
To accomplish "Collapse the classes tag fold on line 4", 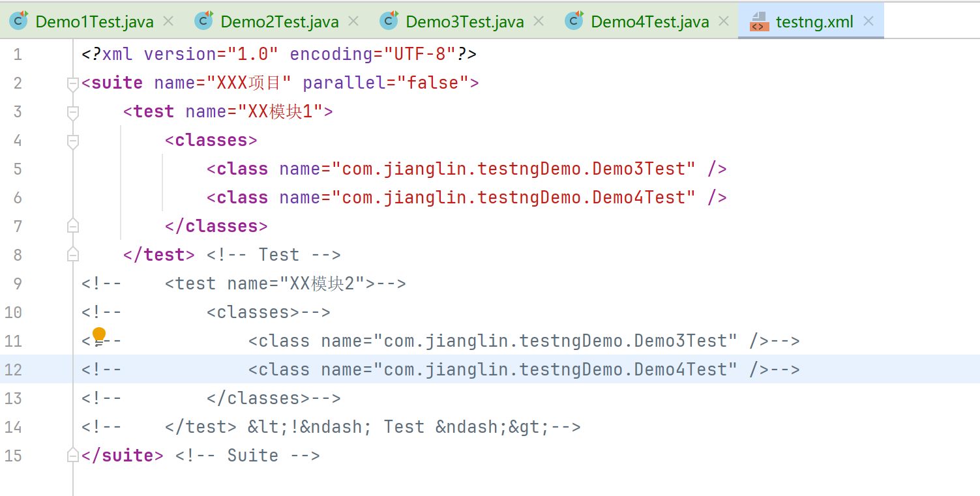I will click(x=73, y=141).
